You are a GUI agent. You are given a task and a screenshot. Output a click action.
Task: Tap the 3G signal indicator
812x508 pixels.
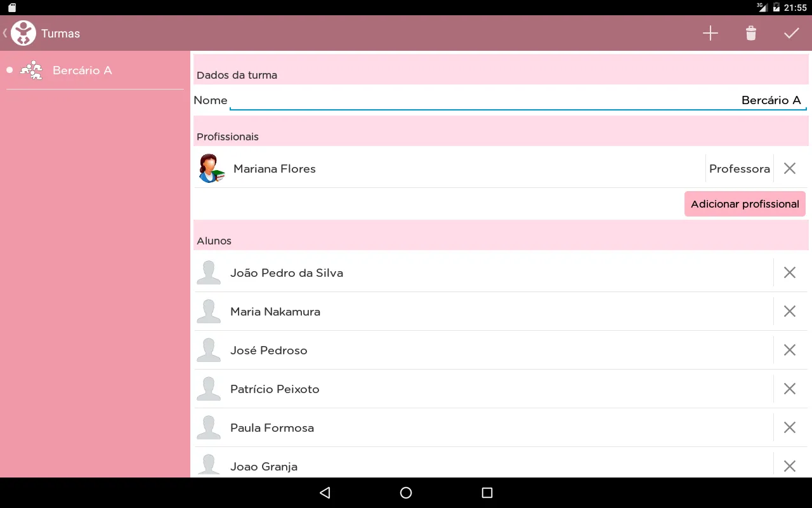[762, 7]
